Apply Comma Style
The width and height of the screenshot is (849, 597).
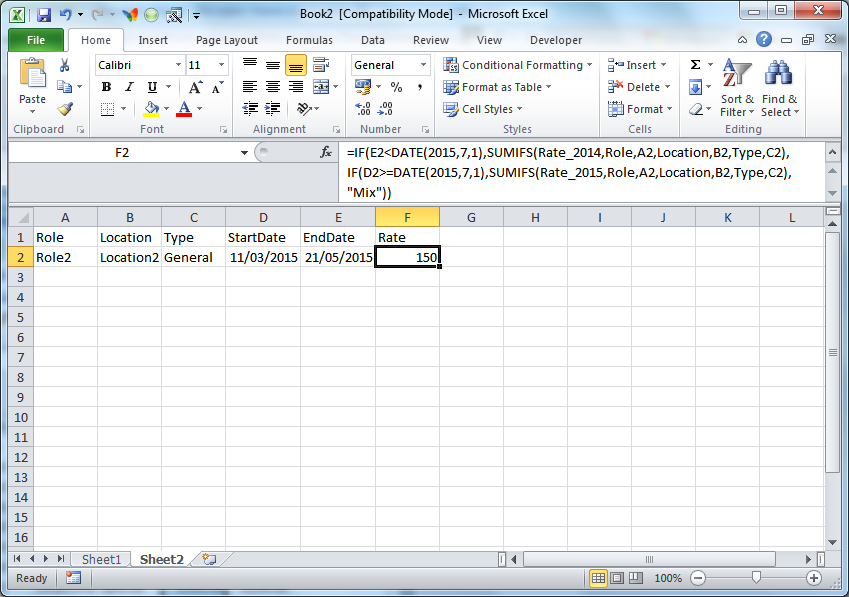[420, 87]
